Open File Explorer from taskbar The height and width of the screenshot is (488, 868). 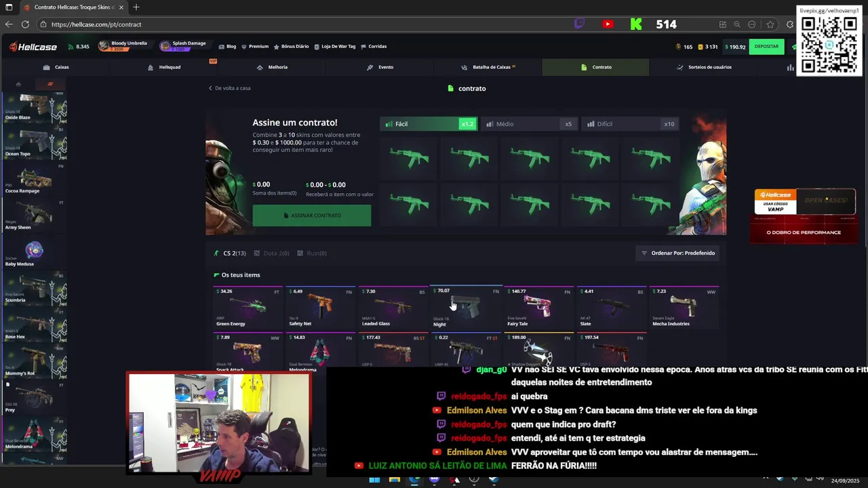click(x=394, y=480)
